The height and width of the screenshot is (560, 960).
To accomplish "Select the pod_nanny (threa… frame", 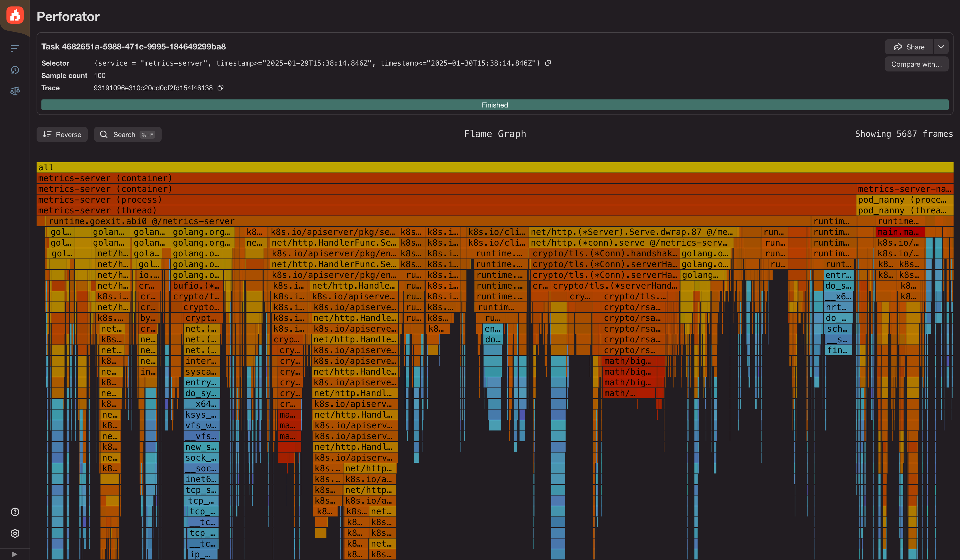I will (905, 210).
